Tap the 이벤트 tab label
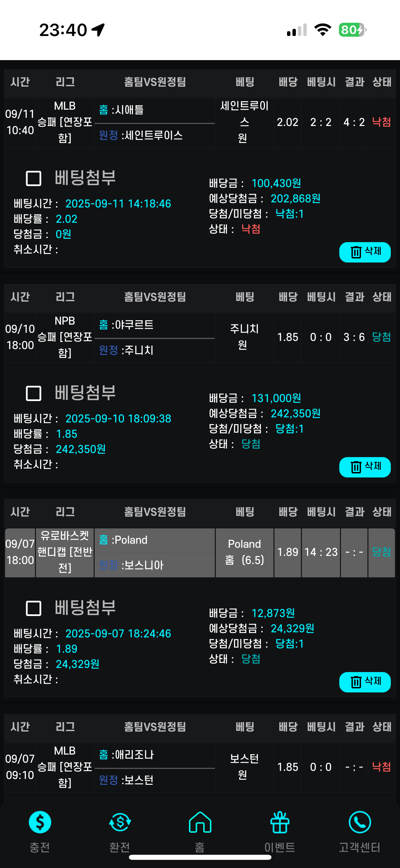 [280, 847]
